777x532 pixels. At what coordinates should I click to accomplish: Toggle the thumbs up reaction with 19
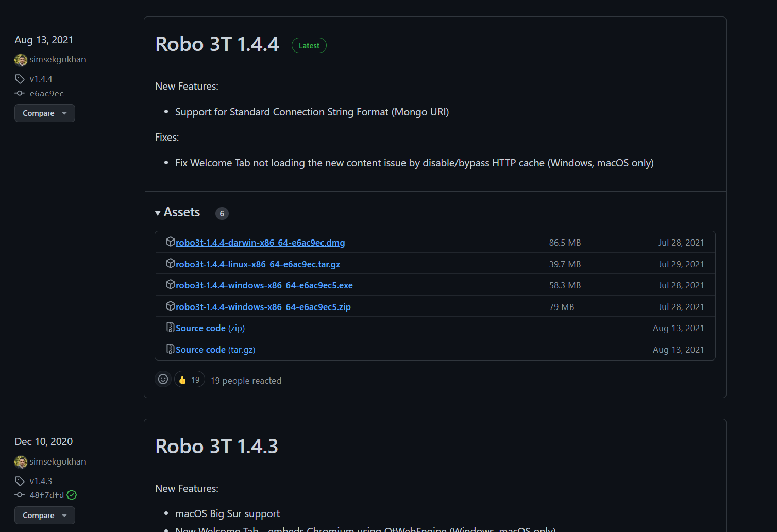pyautogui.click(x=190, y=380)
